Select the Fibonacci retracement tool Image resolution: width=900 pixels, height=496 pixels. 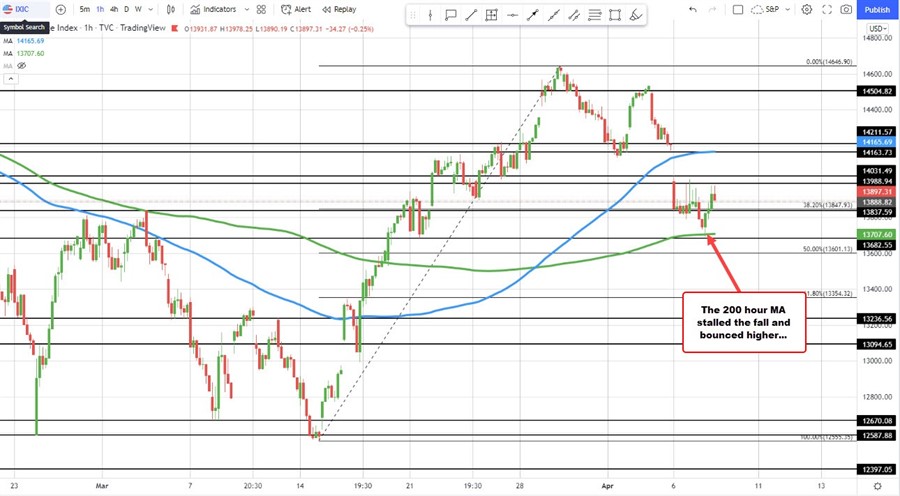point(595,16)
